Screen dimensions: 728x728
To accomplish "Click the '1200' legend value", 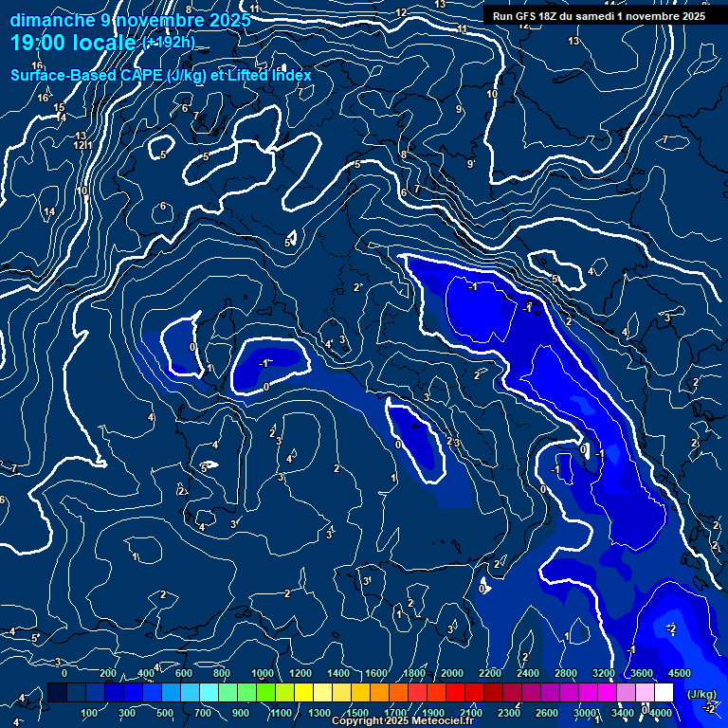I will click(300, 673).
